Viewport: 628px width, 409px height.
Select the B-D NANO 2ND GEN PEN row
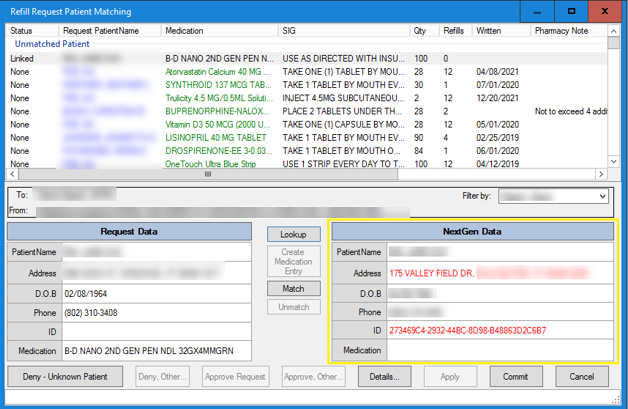[307, 58]
